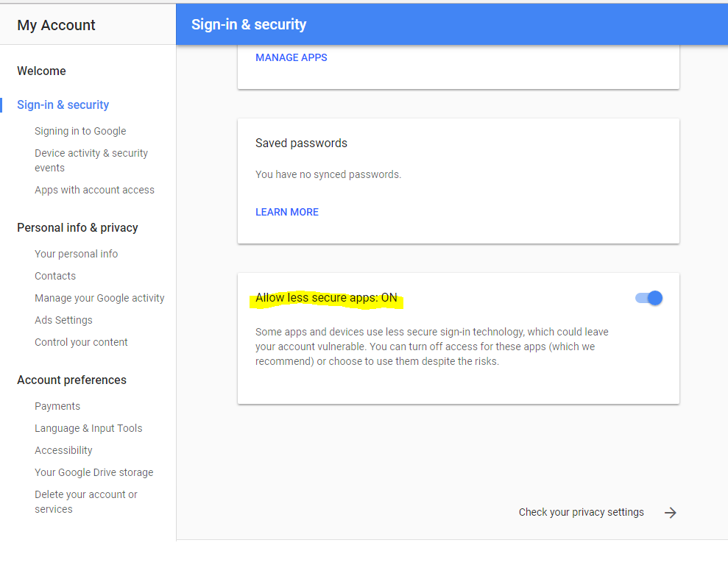Go to the Welcome page
Image resolution: width=728 pixels, height=565 pixels.
click(x=41, y=71)
